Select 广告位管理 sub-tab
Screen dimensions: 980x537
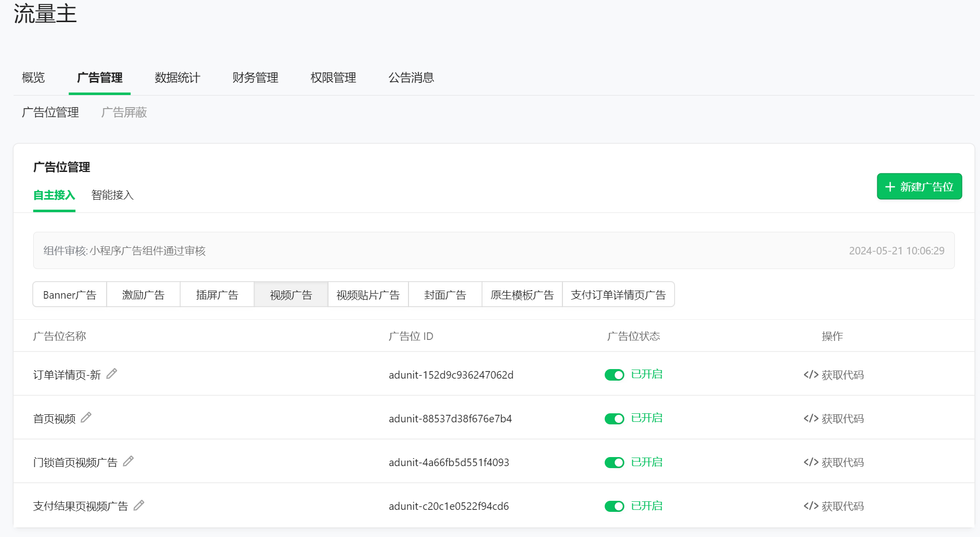tap(50, 112)
